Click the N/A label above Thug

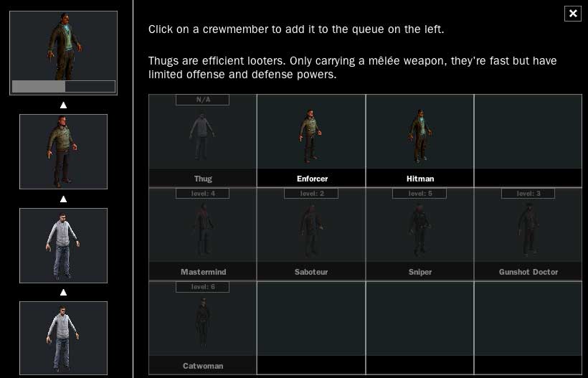202,100
